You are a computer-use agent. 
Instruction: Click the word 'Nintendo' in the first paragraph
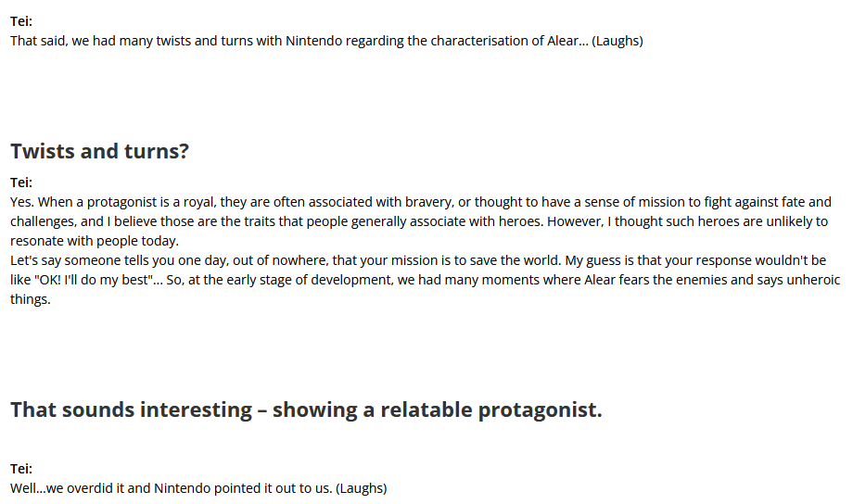[314, 41]
